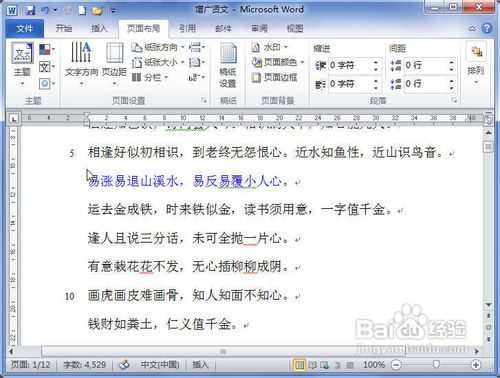The width and height of the screenshot is (500, 378).
Task: Open the Themes (主题) gallery button
Action: coord(22,63)
